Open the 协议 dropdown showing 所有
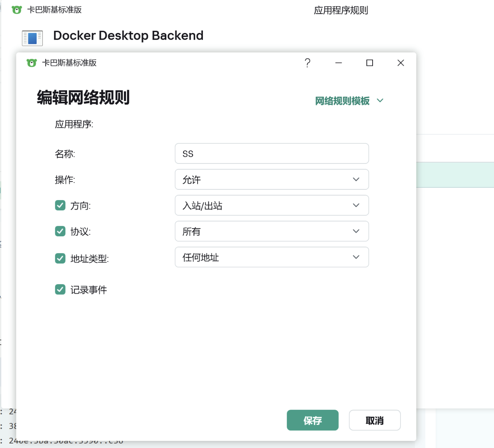Screen dimensions: 494x448 [x=272, y=231]
